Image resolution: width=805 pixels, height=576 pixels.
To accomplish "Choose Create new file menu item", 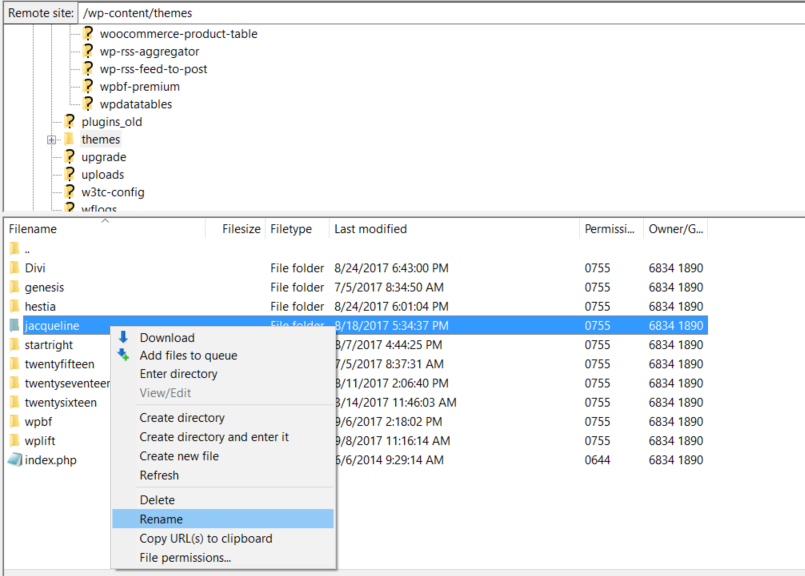I will 223,456.
